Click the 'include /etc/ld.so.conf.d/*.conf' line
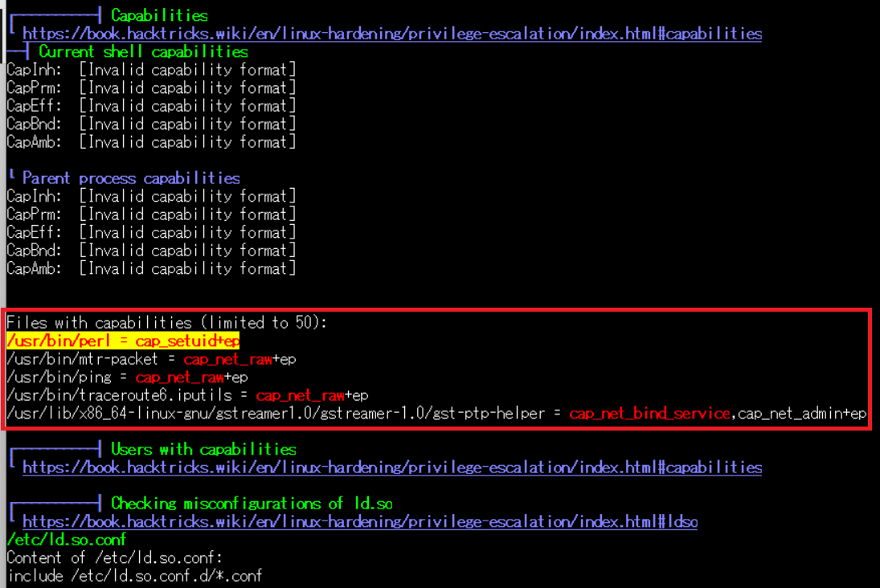 135,576
